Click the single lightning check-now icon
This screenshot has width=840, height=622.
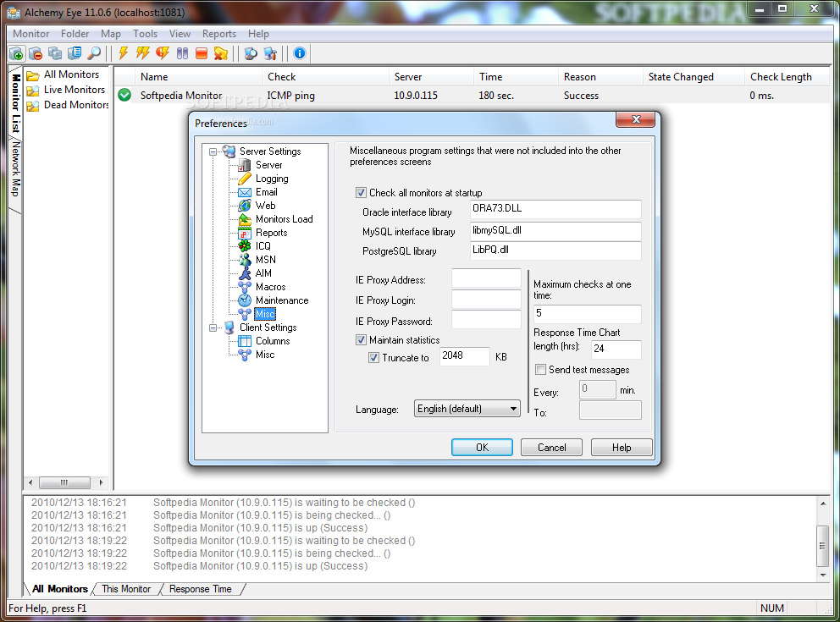(124, 53)
